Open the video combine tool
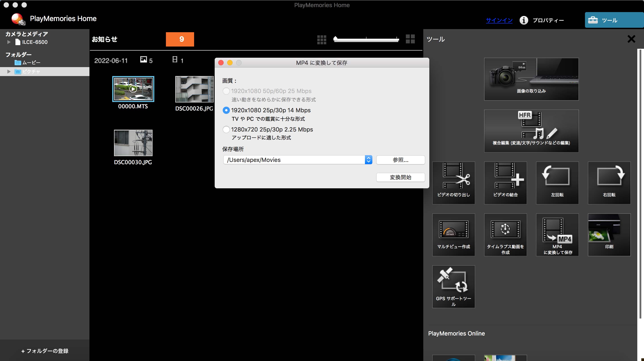This screenshot has width=644, height=361. click(x=505, y=183)
